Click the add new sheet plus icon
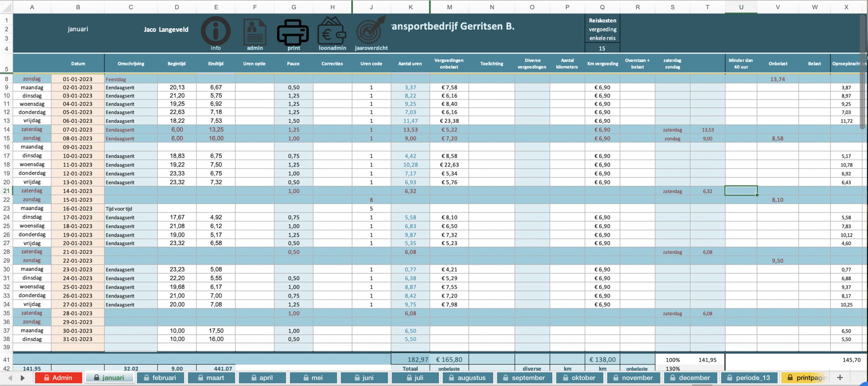The image size is (868, 386). [x=840, y=378]
